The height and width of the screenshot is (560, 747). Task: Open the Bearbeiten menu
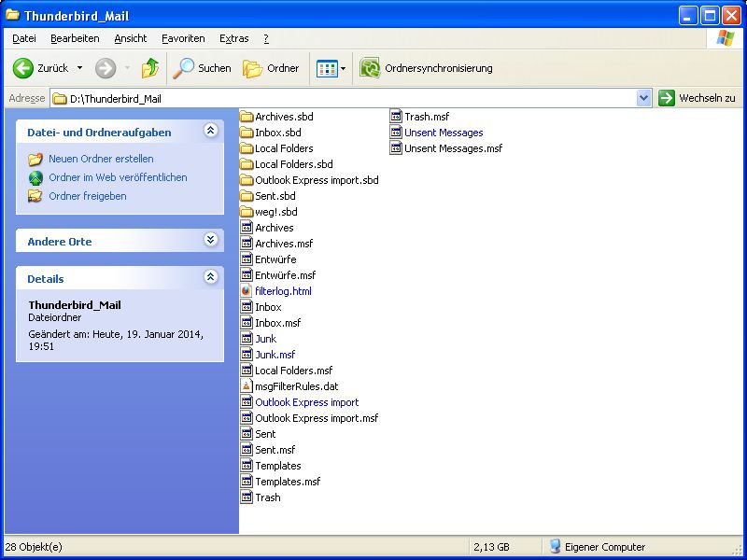pos(75,38)
